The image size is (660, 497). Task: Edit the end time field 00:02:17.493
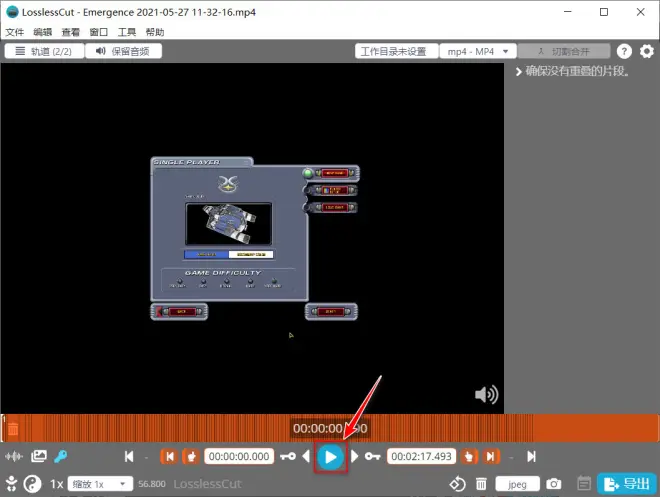(421, 457)
